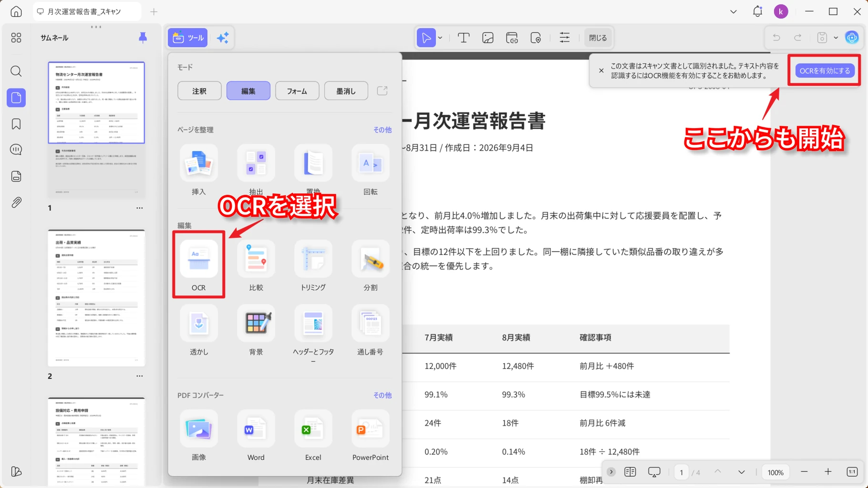Open the bookmark panel in sidebar

[16, 124]
